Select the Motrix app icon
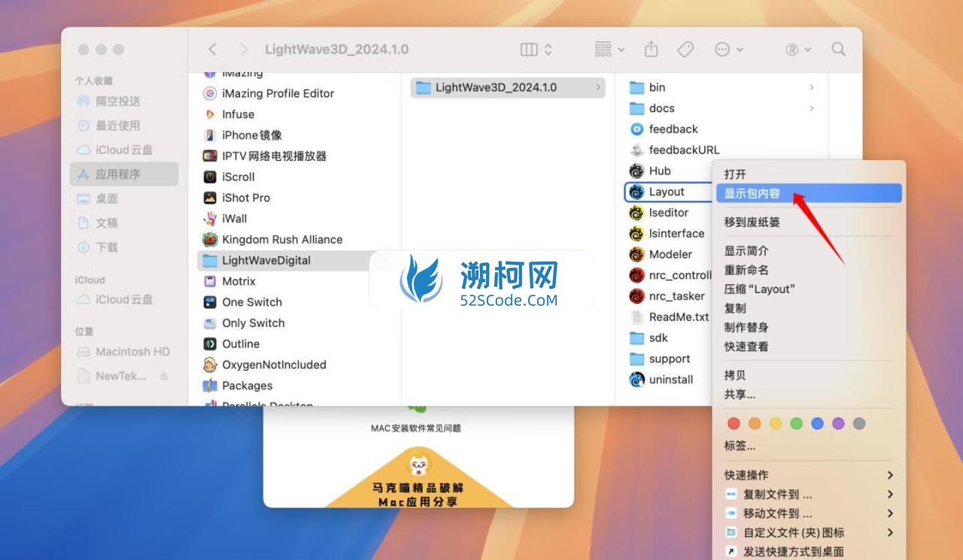 pyautogui.click(x=210, y=281)
